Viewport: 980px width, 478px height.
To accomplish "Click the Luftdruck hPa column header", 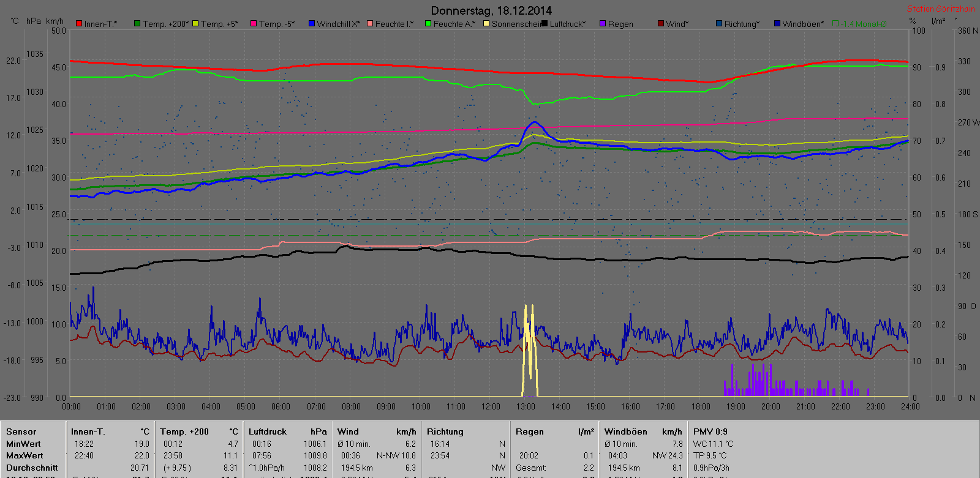I will [x=288, y=431].
